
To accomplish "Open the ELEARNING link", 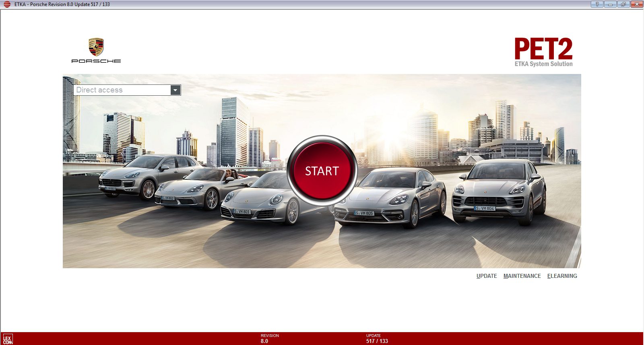I will [x=562, y=276].
